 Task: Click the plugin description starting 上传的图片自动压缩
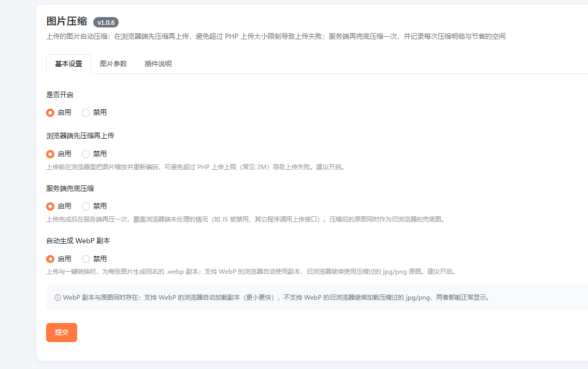coord(276,36)
